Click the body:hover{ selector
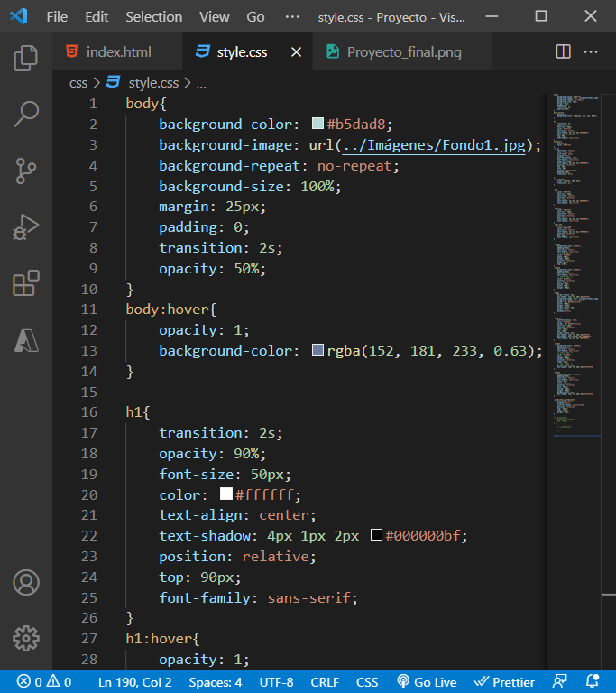This screenshot has height=693, width=616. [171, 310]
